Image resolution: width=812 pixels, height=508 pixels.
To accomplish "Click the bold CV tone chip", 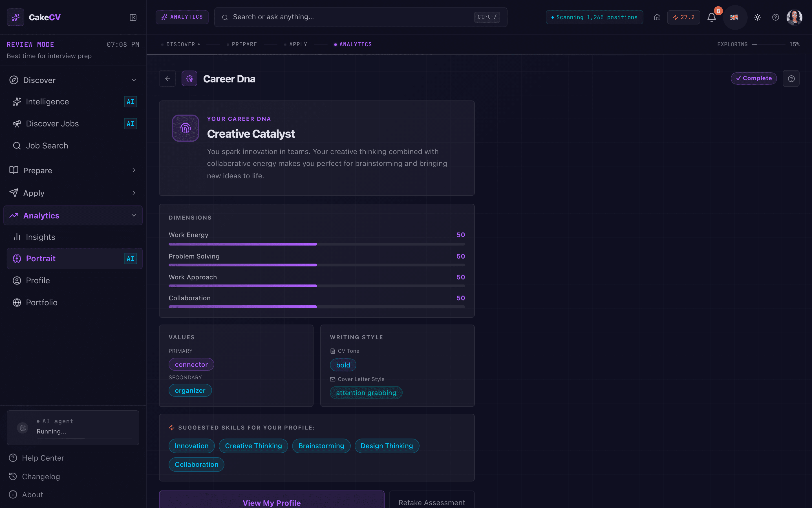I will 343,365.
